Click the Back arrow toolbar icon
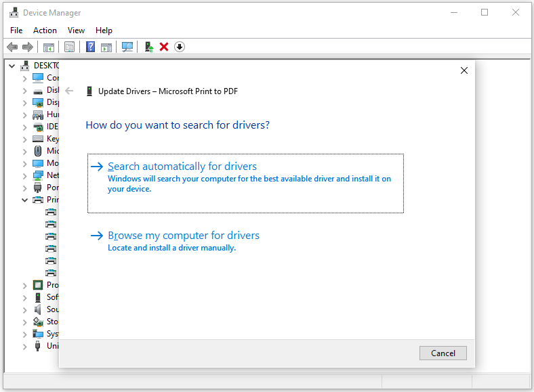 12,47
